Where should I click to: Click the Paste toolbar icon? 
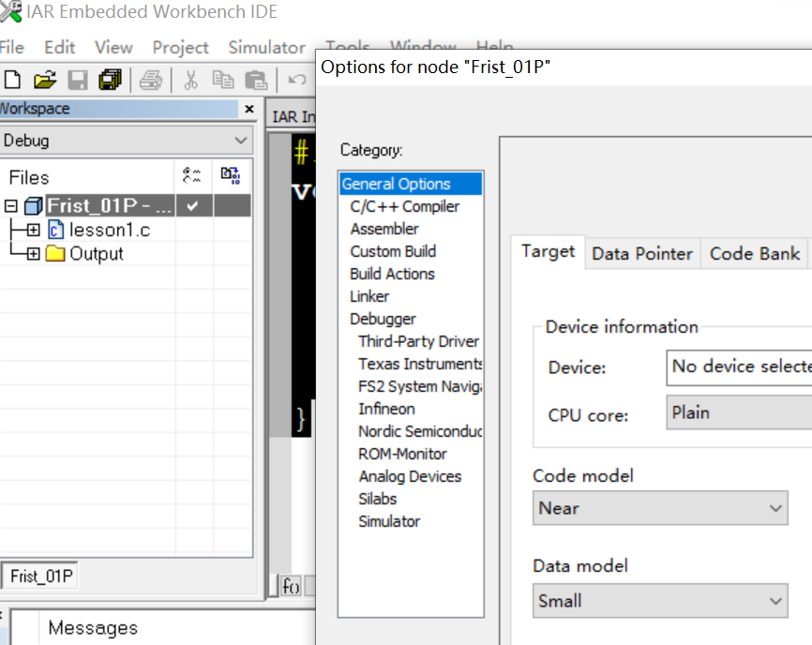256,81
